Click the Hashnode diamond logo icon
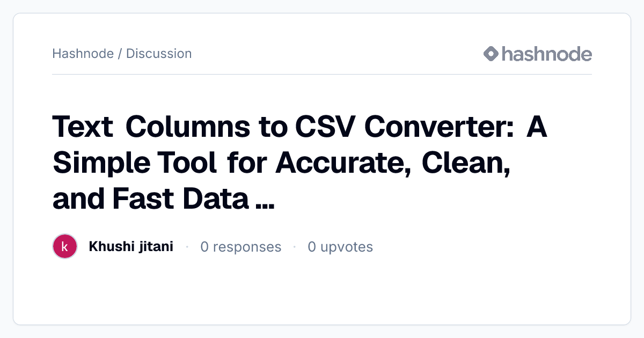 pos(491,54)
